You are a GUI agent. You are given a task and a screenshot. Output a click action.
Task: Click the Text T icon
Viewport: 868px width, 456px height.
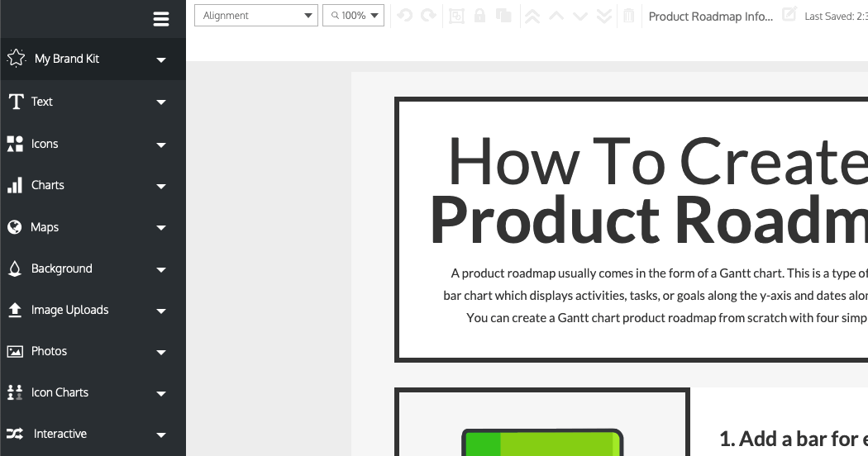pos(16,102)
